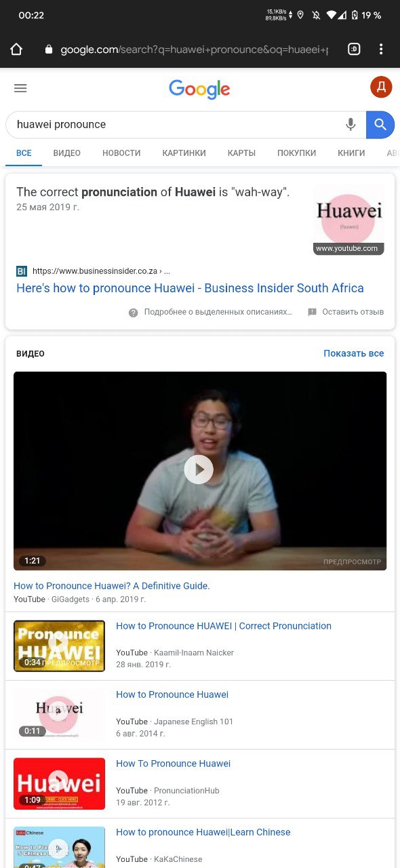Open the Google account avatar

[381, 87]
